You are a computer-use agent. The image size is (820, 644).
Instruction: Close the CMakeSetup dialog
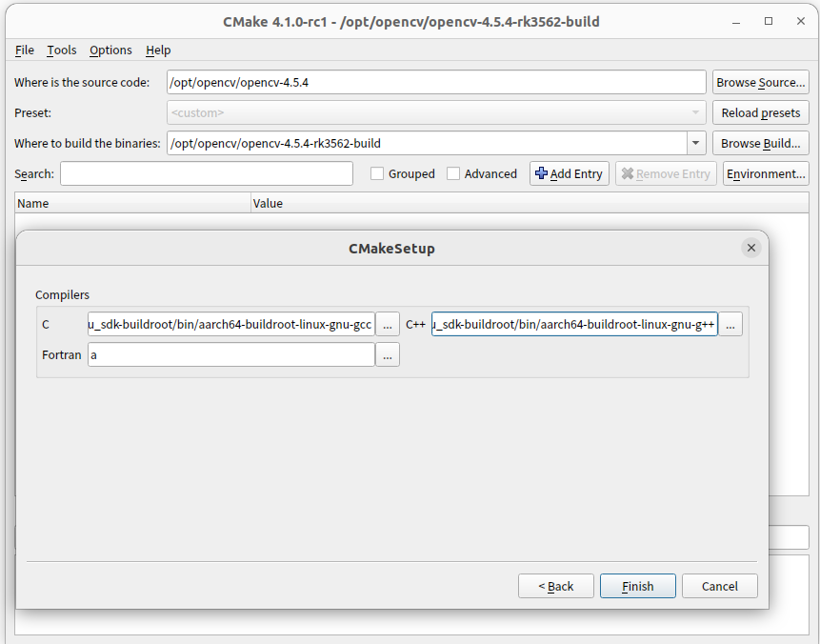(x=751, y=248)
